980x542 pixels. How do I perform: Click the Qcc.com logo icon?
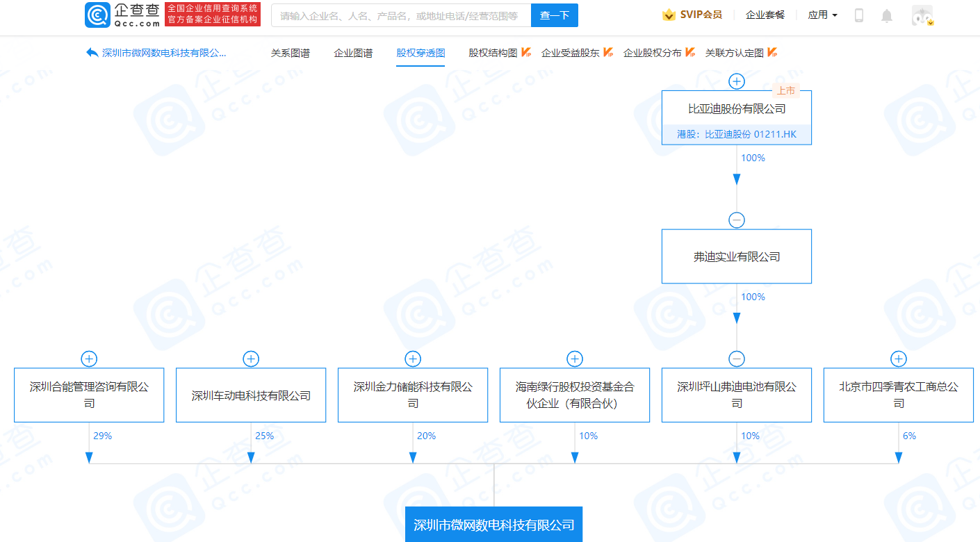pos(97,15)
